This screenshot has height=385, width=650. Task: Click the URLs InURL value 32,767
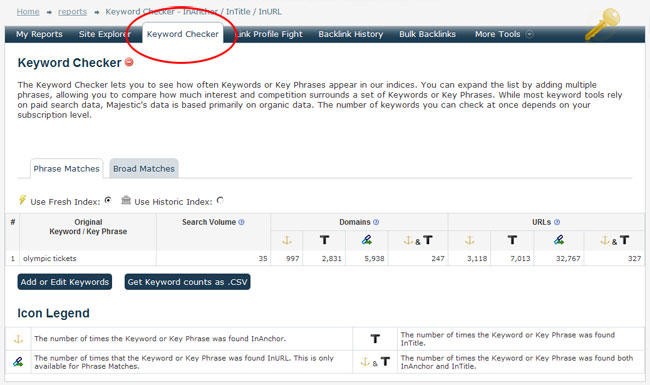point(568,259)
